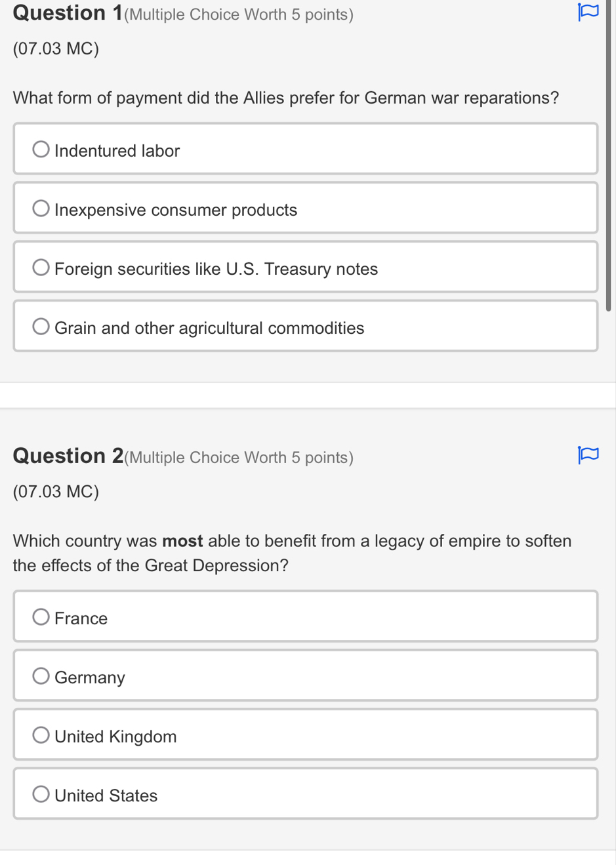Viewport: 616px width, 865px height.
Task: Select Grain and other agricultural commodities
Action: tap(41, 327)
